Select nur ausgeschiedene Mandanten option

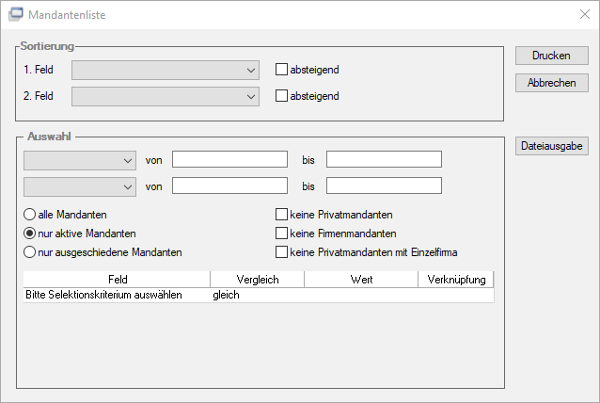click(x=29, y=252)
